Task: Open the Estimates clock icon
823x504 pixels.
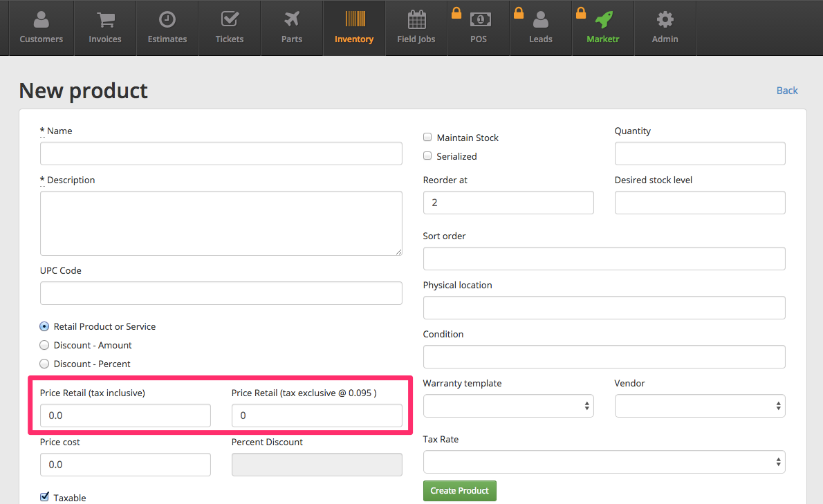Action: coord(167,19)
